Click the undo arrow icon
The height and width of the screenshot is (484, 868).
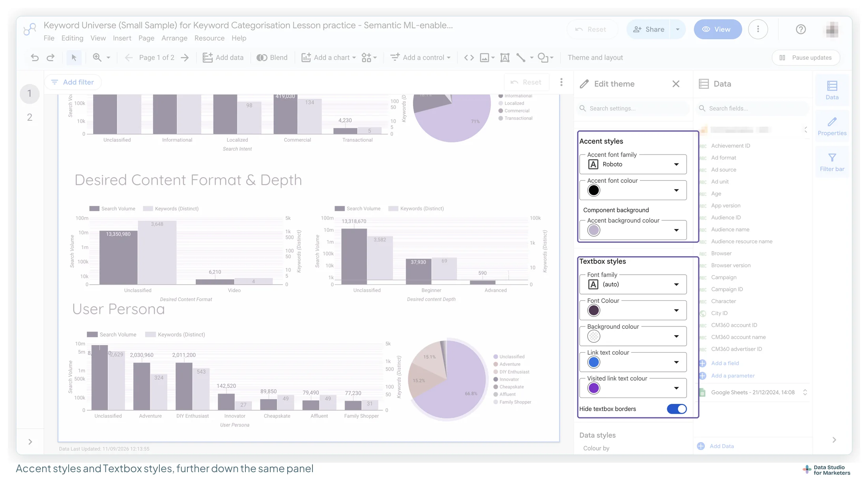pos(35,58)
